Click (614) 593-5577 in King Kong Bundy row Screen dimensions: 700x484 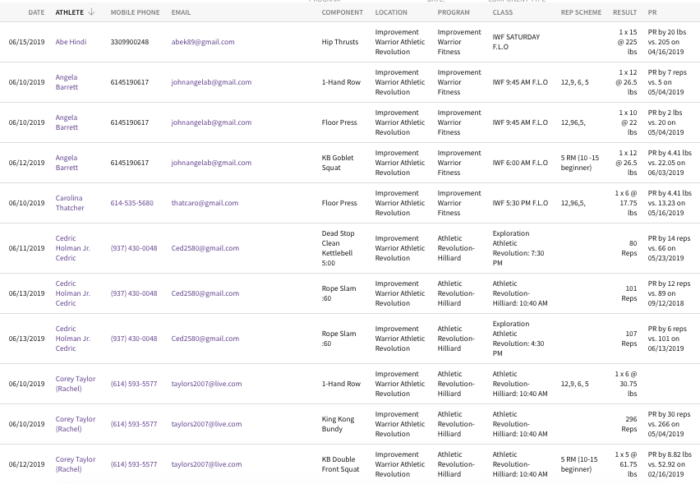coord(133,424)
